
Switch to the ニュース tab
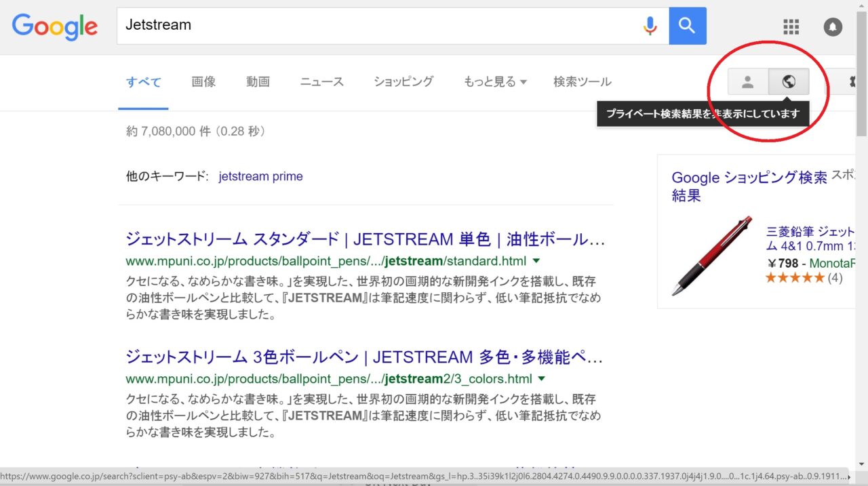[322, 82]
